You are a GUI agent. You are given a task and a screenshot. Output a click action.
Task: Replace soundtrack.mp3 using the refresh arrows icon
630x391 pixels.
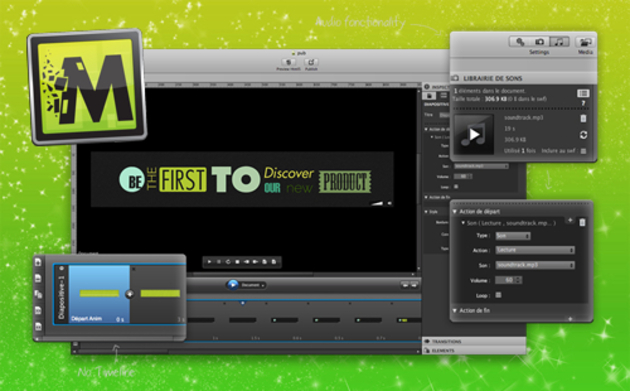pyautogui.click(x=583, y=135)
